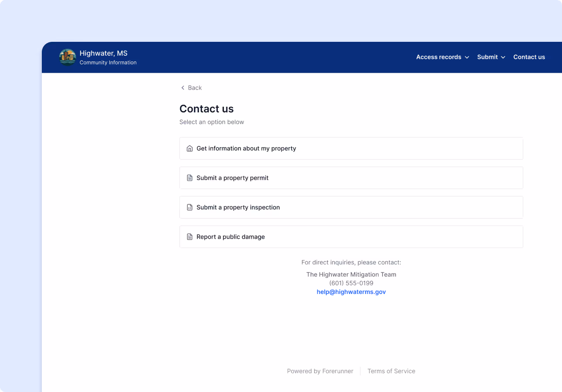The width and height of the screenshot is (562, 392).
Task: Select Get information about my property
Action: coord(351,149)
